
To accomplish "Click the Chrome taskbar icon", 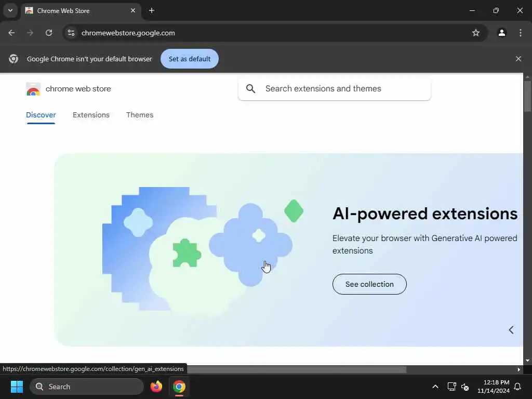I will [x=179, y=387].
